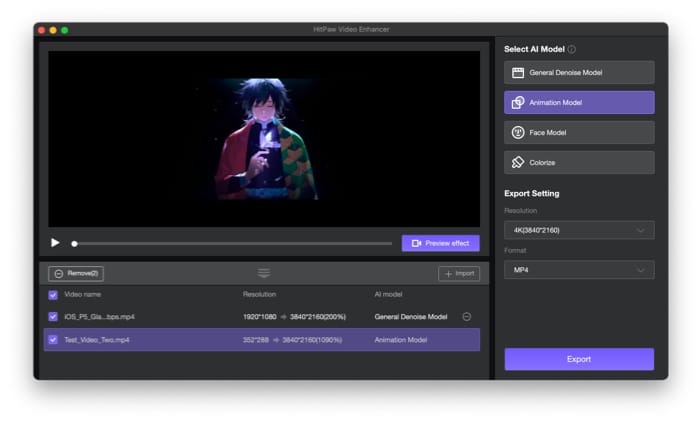Image resolution: width=700 pixels, height=423 pixels.
Task: Select the Face Model option
Action: (579, 132)
